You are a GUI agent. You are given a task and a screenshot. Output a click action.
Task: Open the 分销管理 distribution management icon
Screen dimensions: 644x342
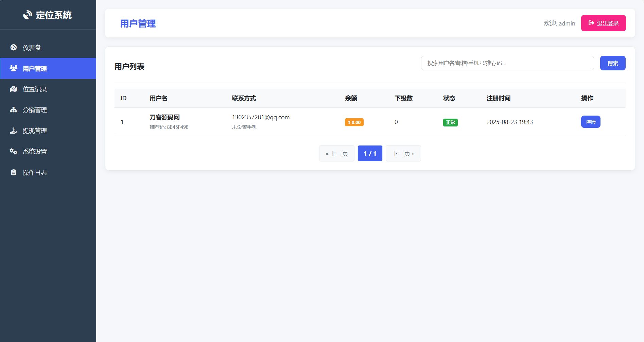(x=14, y=109)
